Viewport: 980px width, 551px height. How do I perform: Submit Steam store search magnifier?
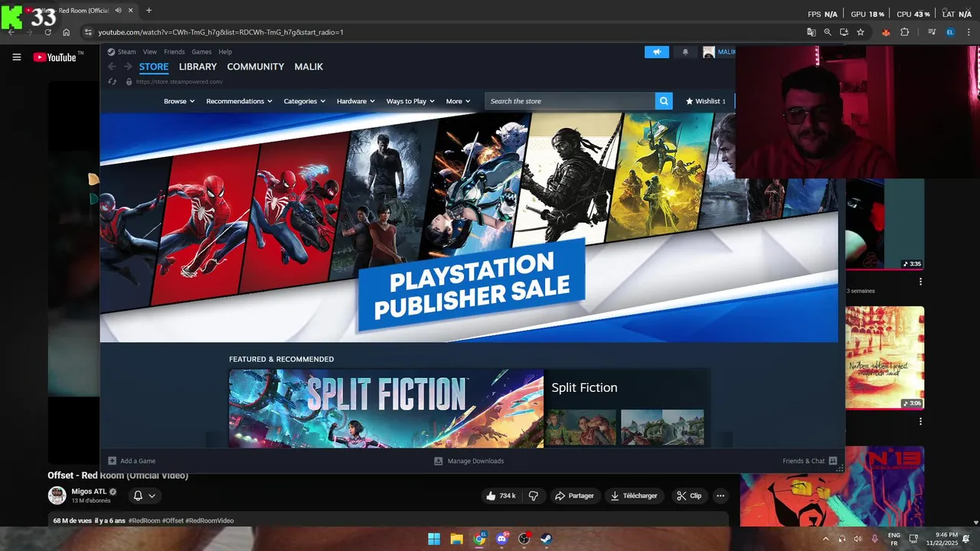click(664, 101)
